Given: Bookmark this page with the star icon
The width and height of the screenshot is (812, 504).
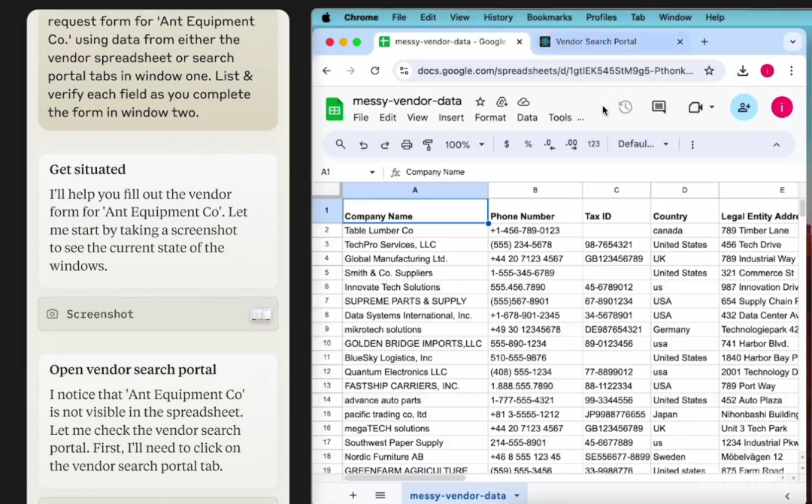Looking at the screenshot, I should (x=709, y=71).
